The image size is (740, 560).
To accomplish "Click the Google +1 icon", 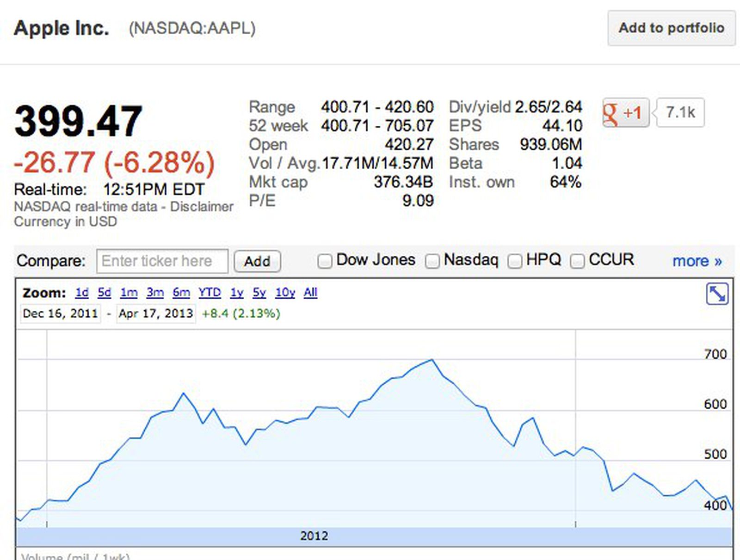I will point(627,112).
